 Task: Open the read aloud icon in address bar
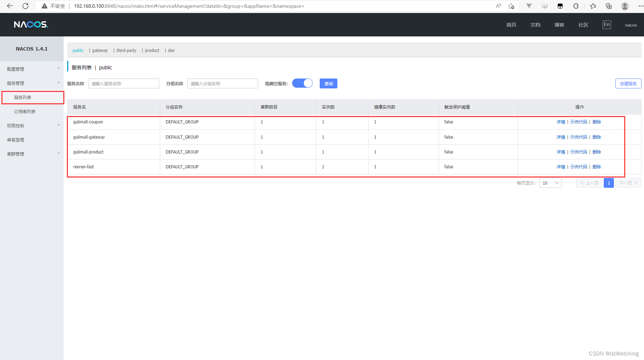tap(498, 6)
